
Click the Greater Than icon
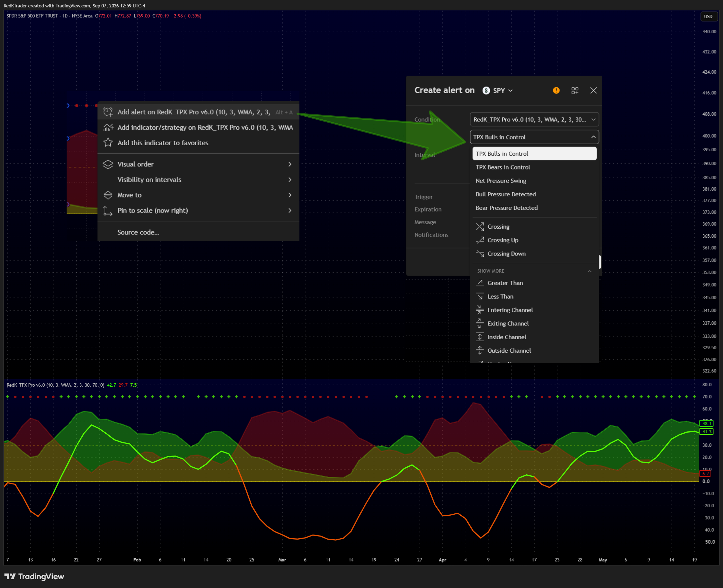(x=480, y=283)
